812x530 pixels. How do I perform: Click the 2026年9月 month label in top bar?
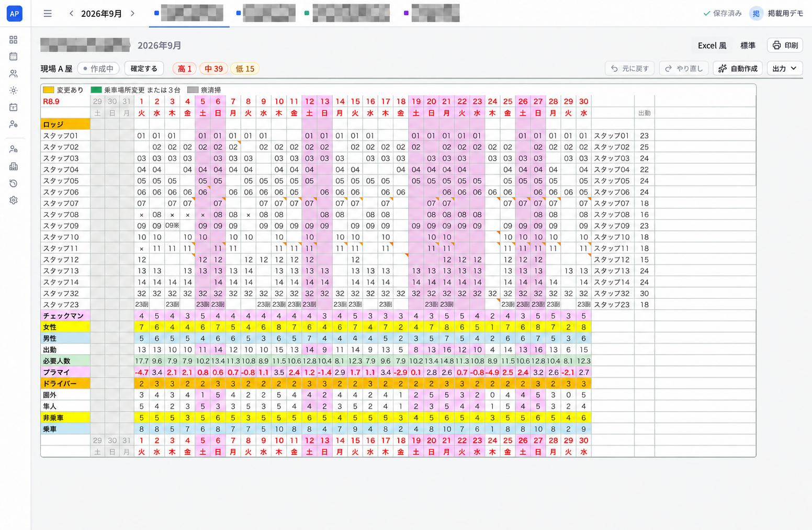[x=101, y=14]
